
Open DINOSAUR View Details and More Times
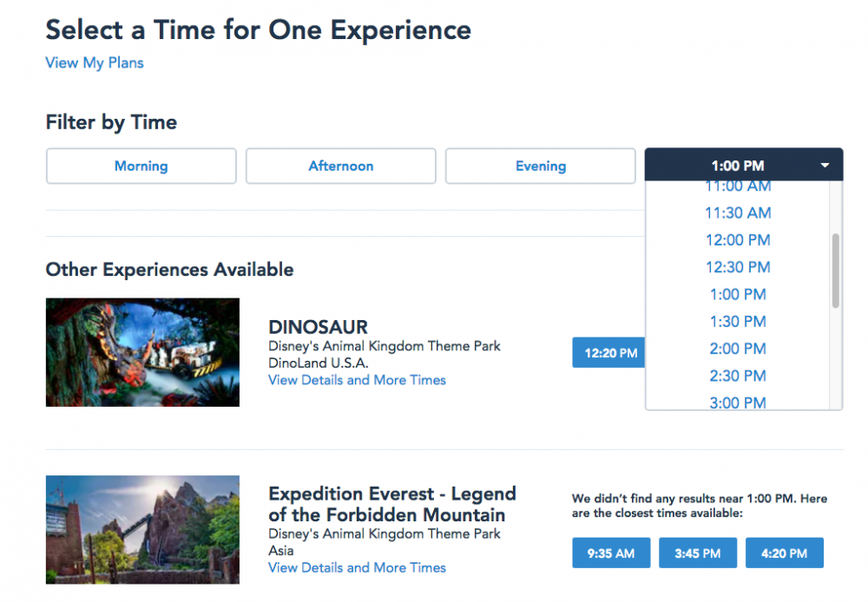coord(357,380)
